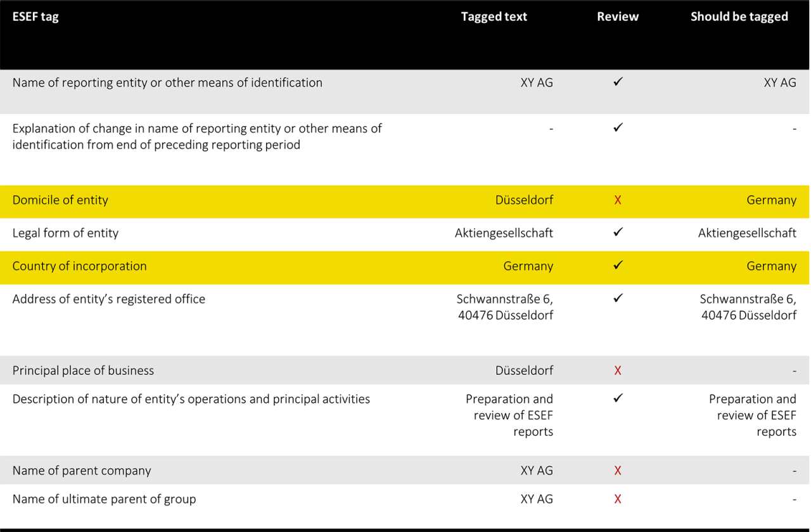
Task: Click the red X in the 'Name of parent company' row
Action: pos(618,471)
